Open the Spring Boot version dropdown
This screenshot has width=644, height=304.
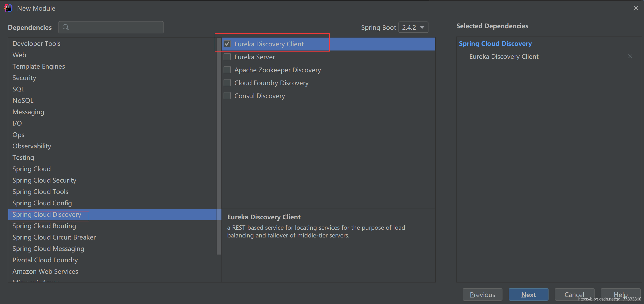[413, 27]
